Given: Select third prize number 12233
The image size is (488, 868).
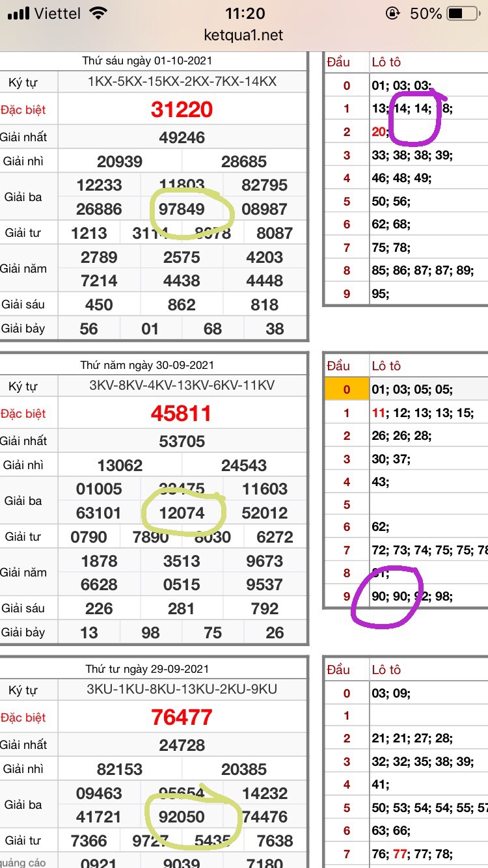Looking at the screenshot, I should coord(99,185).
